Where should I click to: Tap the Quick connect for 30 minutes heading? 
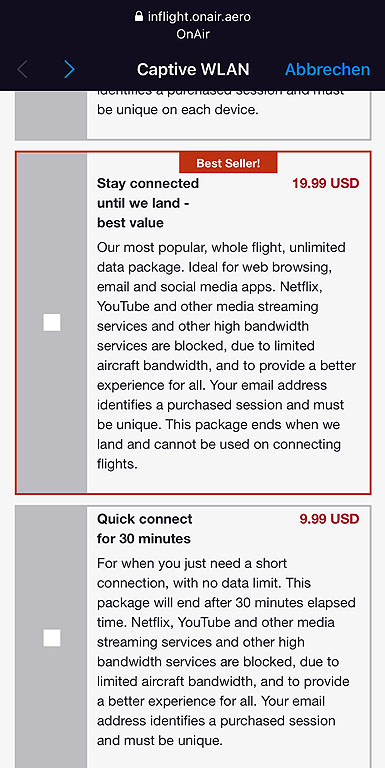pyautogui.click(x=145, y=529)
